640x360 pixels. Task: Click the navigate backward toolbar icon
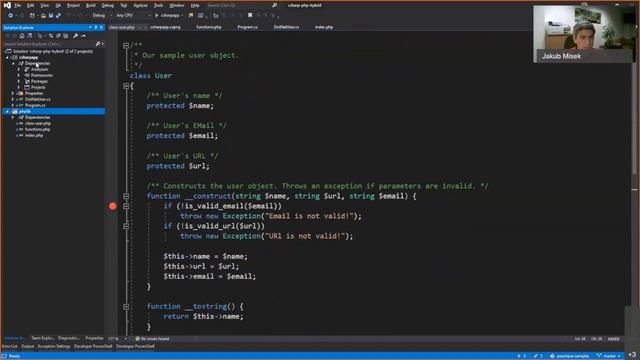click(11, 16)
